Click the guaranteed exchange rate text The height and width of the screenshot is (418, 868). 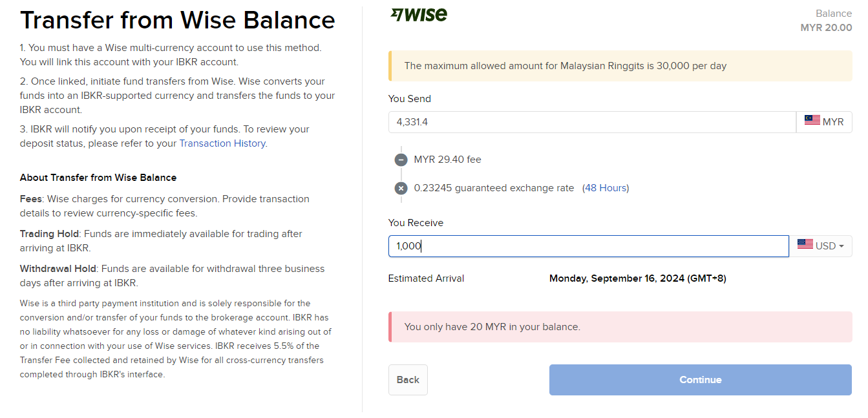(494, 188)
